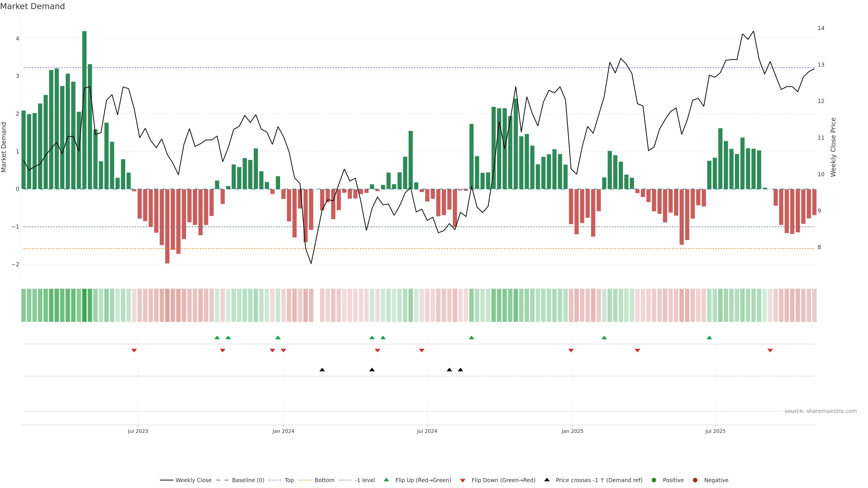Click the Jan 2024 x-axis label

coord(283,431)
